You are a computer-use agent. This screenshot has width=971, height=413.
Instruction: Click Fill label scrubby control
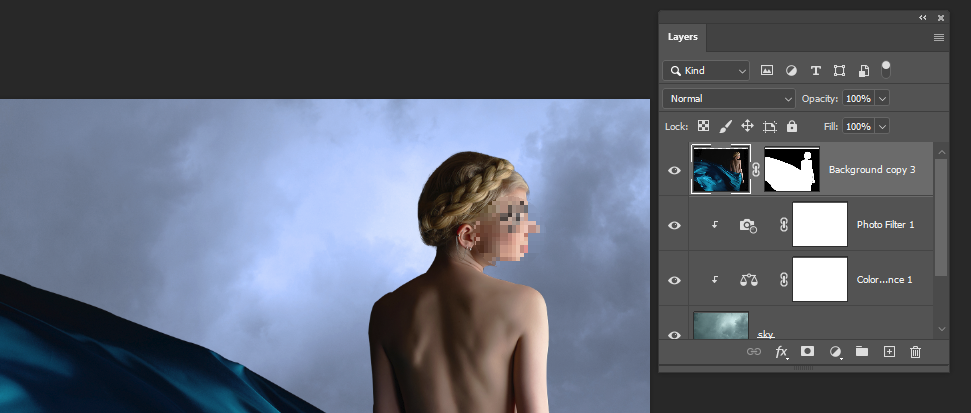tap(831, 126)
